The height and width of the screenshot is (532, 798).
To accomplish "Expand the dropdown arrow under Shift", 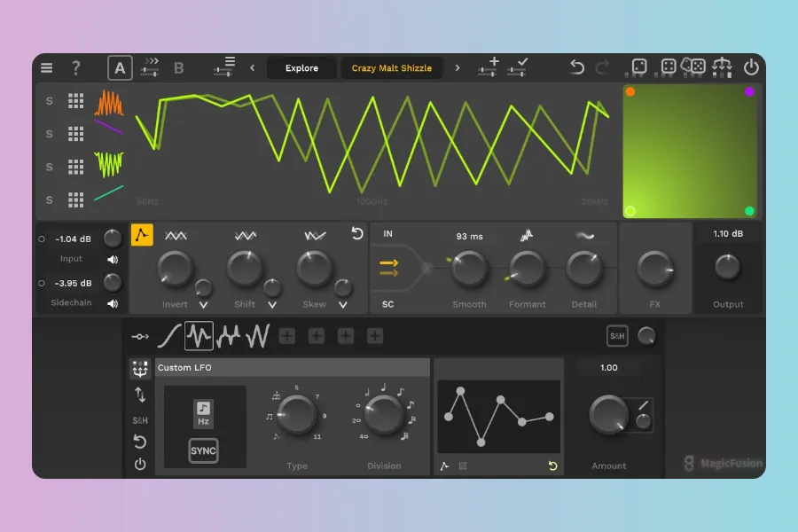I will [272, 305].
